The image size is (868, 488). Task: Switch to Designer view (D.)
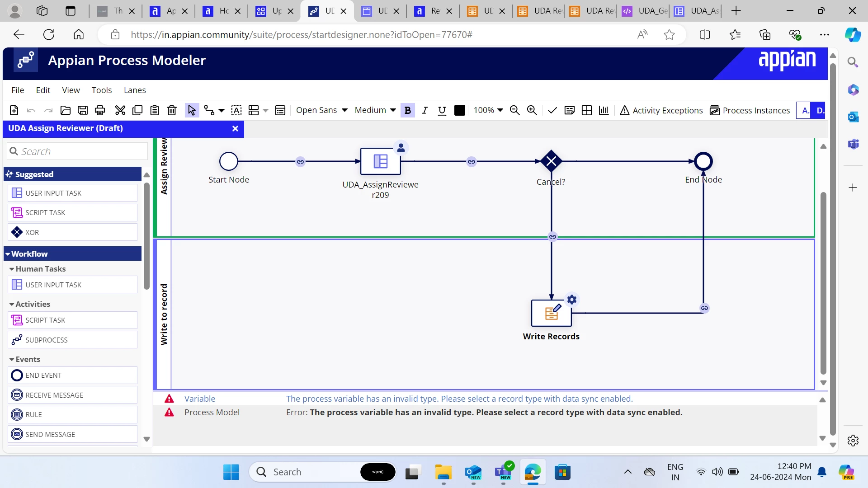818,110
